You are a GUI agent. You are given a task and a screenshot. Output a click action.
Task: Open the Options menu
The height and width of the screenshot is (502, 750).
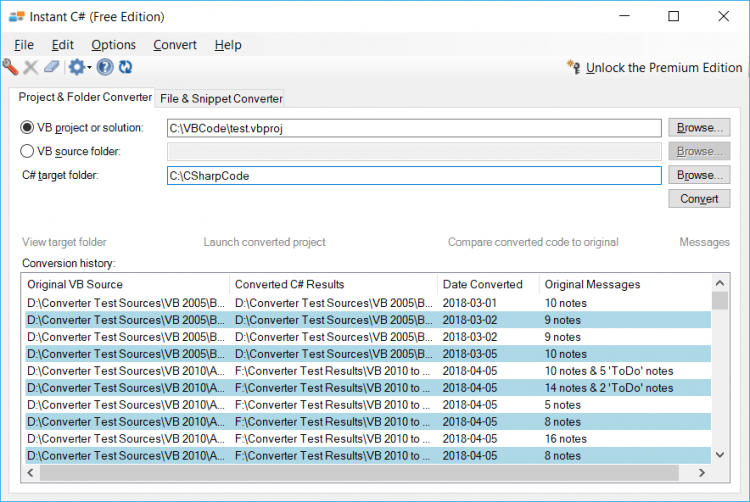pos(113,45)
